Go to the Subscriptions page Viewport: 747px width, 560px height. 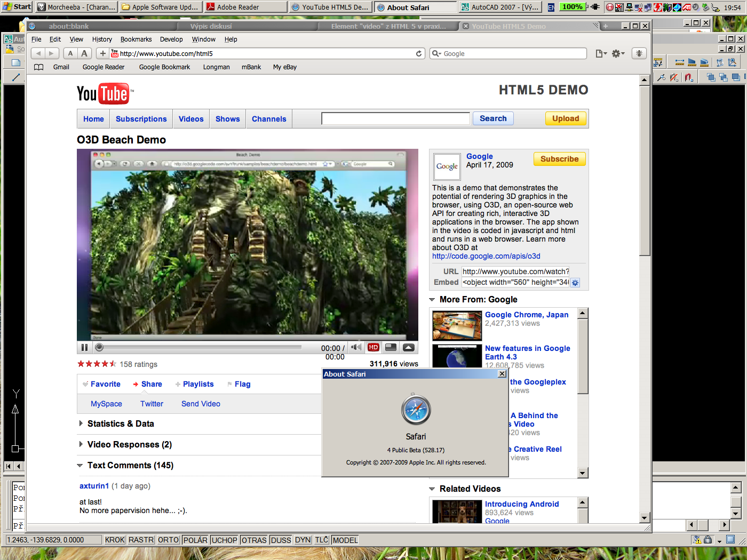pyautogui.click(x=141, y=119)
